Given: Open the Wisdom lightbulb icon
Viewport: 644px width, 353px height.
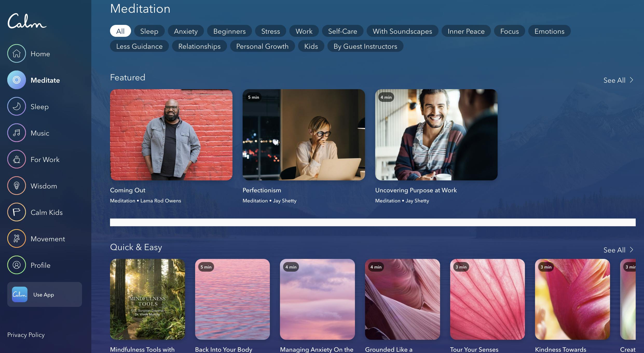Looking at the screenshot, I should click(17, 186).
